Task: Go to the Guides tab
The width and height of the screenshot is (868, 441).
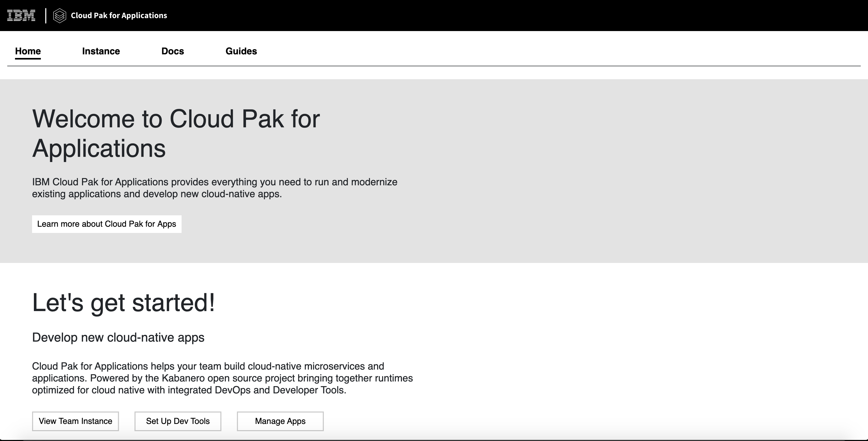Action: (241, 51)
